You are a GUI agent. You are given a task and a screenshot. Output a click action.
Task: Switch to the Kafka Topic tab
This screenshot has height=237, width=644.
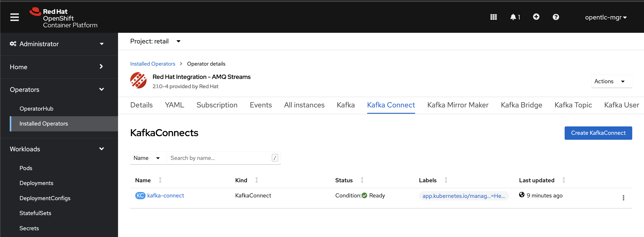click(573, 105)
